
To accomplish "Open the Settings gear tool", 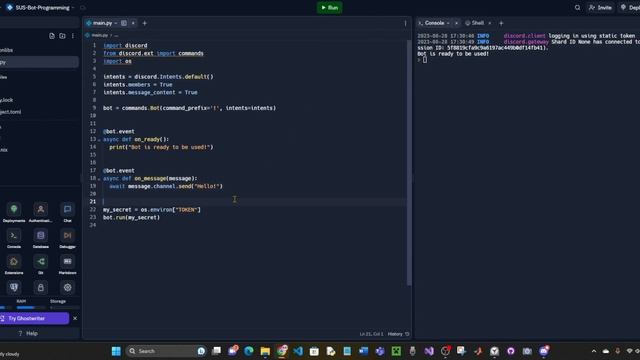I will pyautogui.click(x=67, y=288).
